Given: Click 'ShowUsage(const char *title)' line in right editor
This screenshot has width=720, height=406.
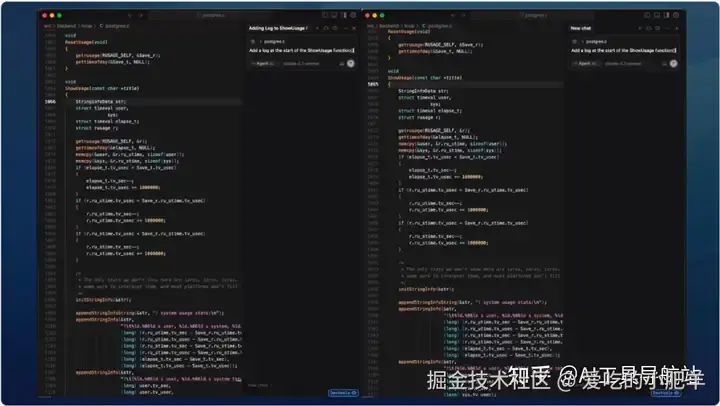Looking at the screenshot, I should (425, 78).
